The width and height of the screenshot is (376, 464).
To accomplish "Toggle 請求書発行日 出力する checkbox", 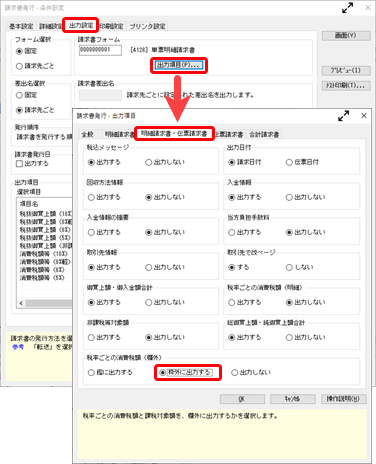I will (x=32, y=164).
